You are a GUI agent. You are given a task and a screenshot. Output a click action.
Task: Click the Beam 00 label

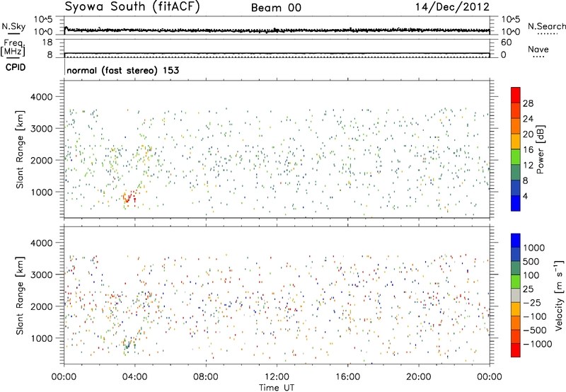(276, 8)
